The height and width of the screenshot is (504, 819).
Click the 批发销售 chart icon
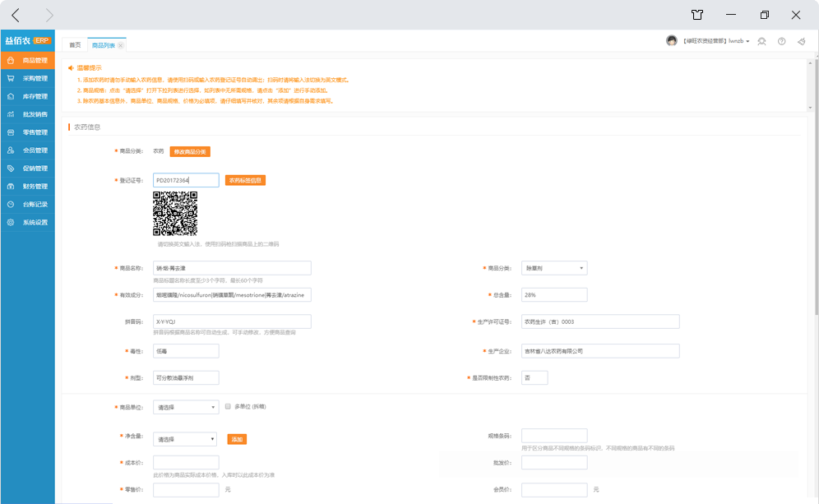(x=11, y=114)
